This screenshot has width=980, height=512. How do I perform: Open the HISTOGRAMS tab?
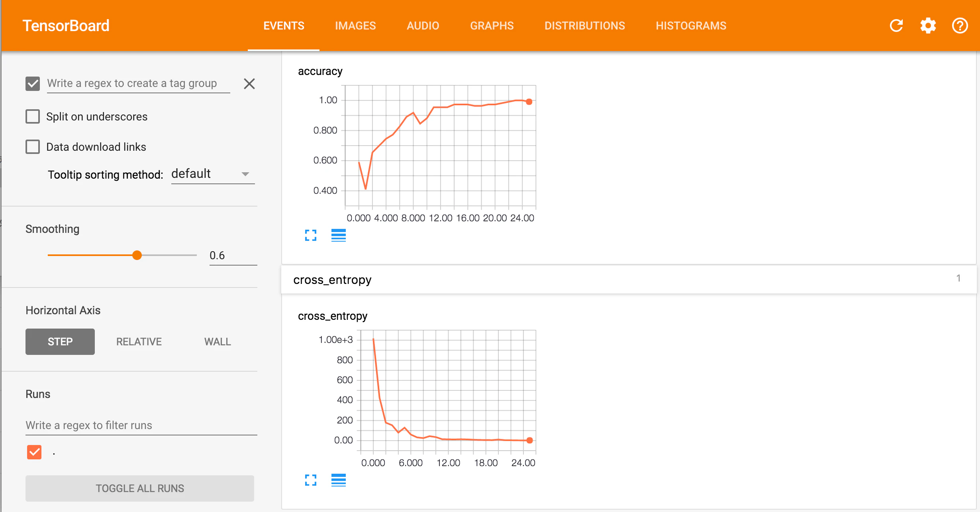click(x=691, y=26)
